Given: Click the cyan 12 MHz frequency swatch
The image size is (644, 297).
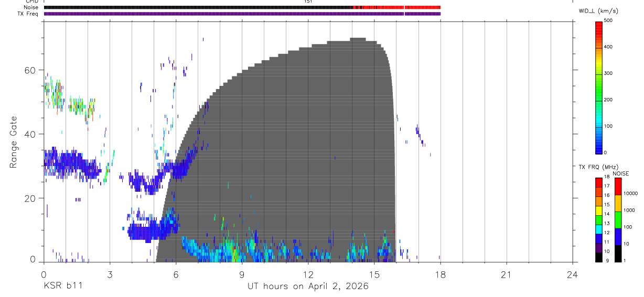Looking at the screenshot, I should (598, 229).
